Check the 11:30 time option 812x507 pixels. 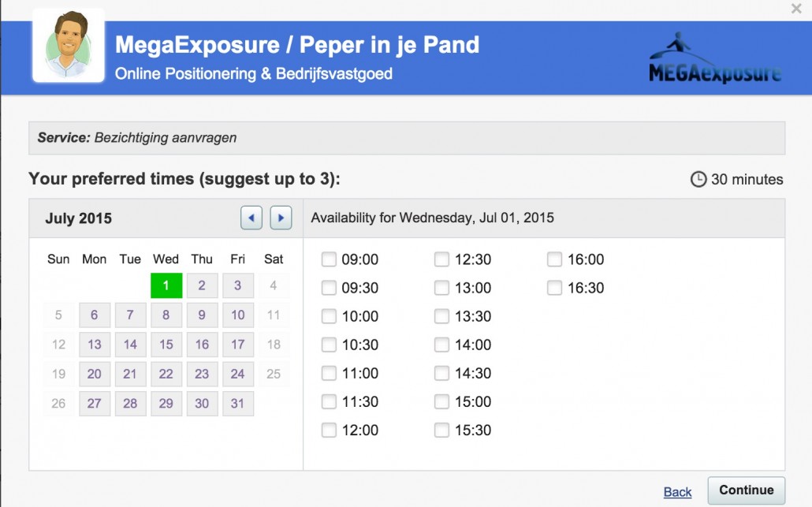329,401
